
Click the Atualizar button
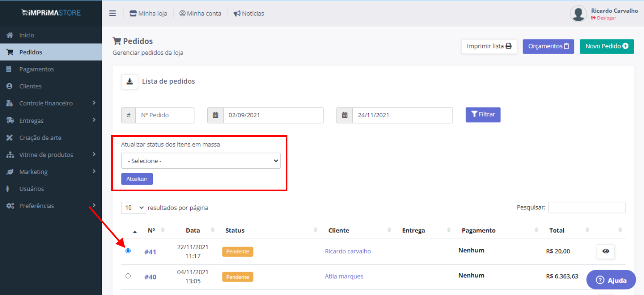(x=137, y=179)
